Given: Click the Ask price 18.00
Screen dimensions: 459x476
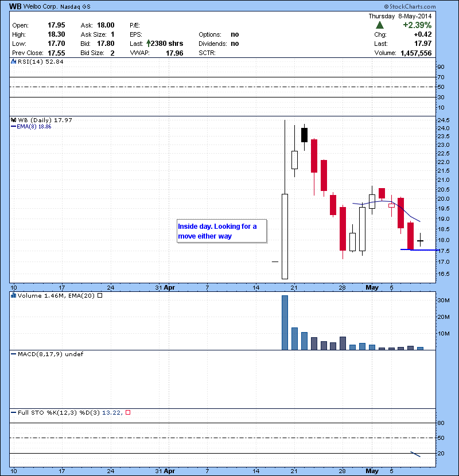Looking at the screenshot, I should tap(106, 25).
